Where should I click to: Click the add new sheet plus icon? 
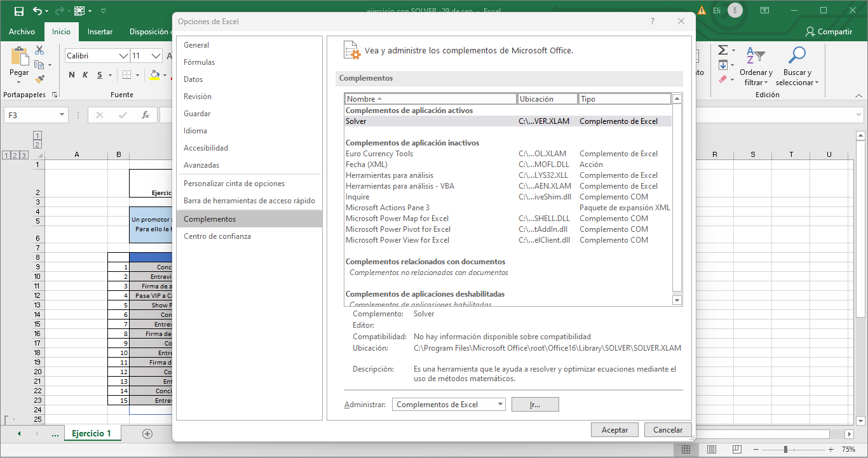147,434
